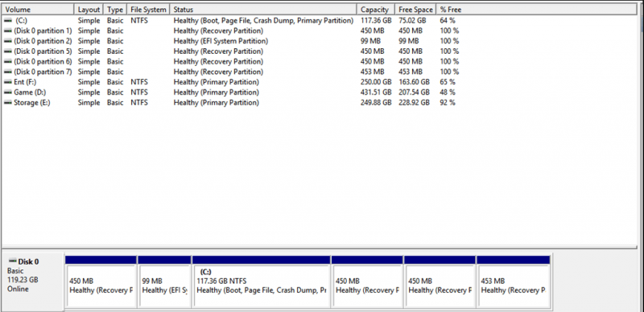Viewport: 644px width, 312px height.
Task: Select the (Disk 0 partition 1) volume name
Action: tap(43, 31)
